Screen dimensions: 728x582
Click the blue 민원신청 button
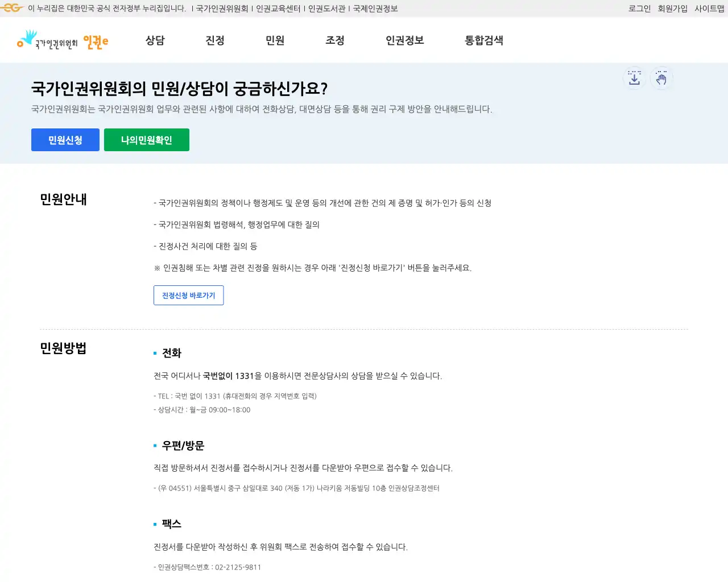(65, 139)
